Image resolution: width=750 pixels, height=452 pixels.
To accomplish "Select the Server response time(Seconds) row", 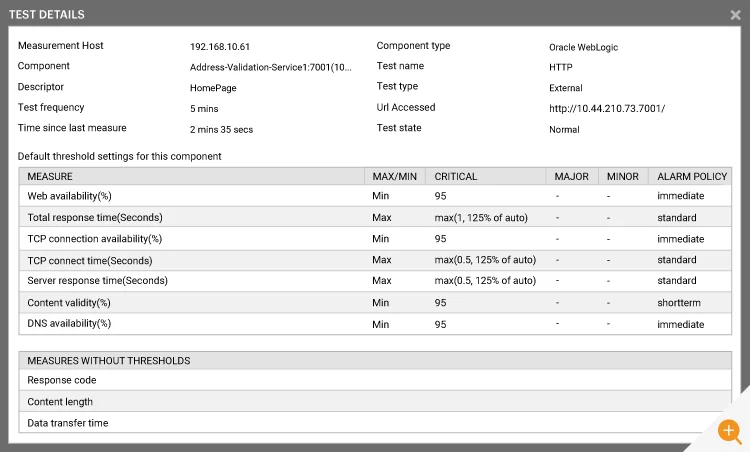I will pos(375,281).
